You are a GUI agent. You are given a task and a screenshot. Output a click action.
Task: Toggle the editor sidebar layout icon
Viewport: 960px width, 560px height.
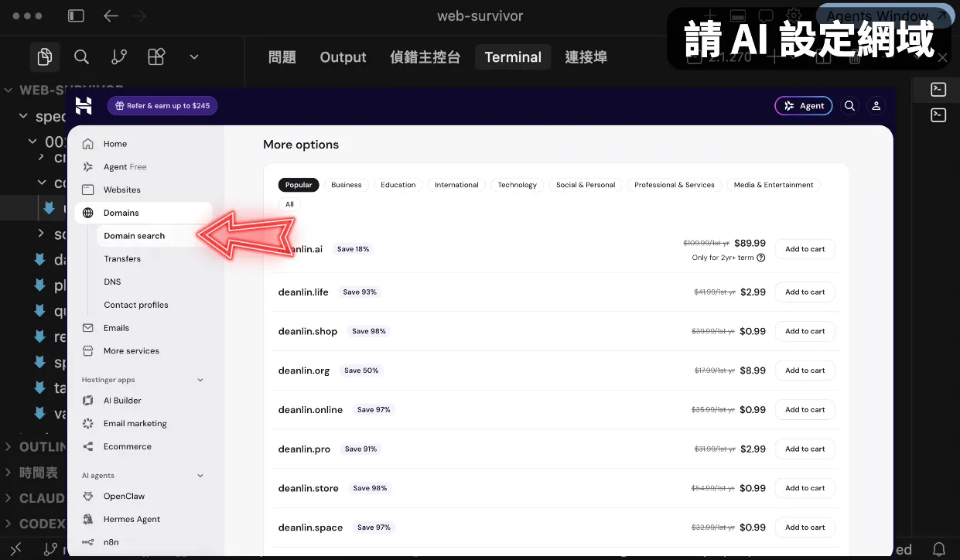(x=76, y=15)
